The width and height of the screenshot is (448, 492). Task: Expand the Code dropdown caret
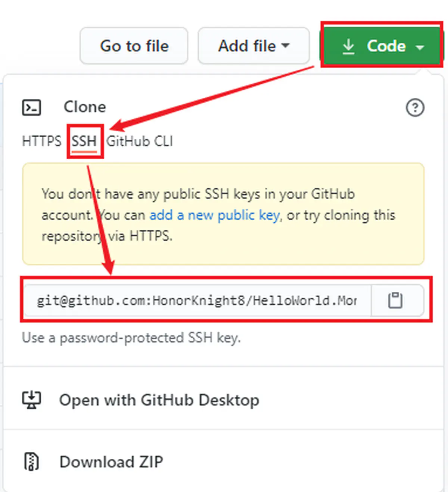[420, 47]
